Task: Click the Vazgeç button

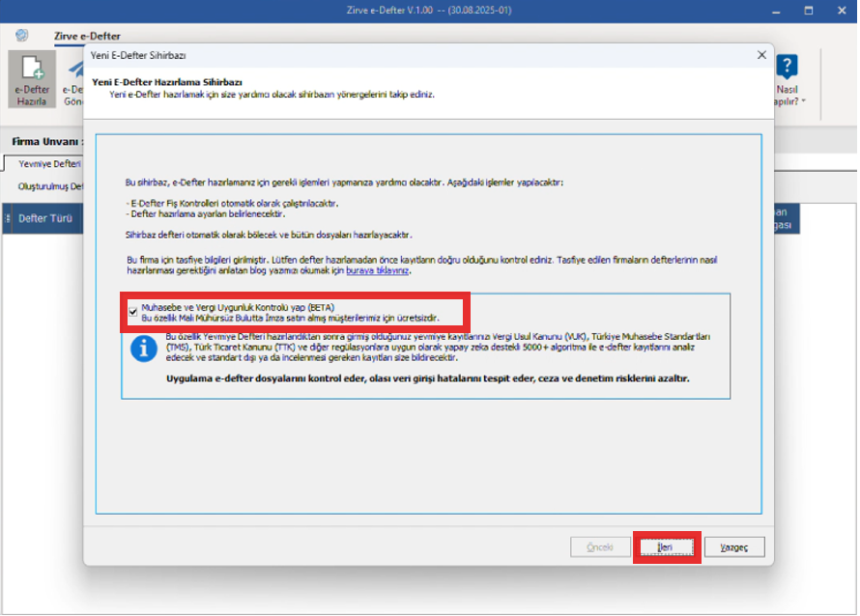Action: [x=733, y=546]
